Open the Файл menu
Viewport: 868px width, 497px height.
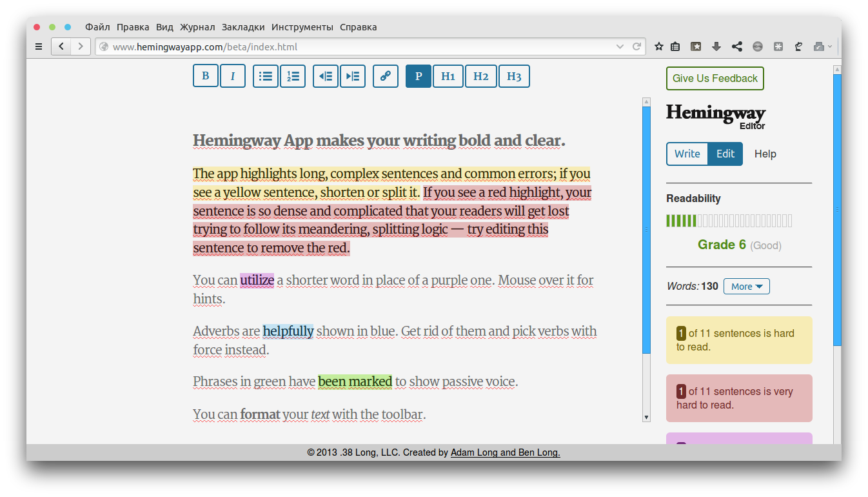tap(97, 27)
